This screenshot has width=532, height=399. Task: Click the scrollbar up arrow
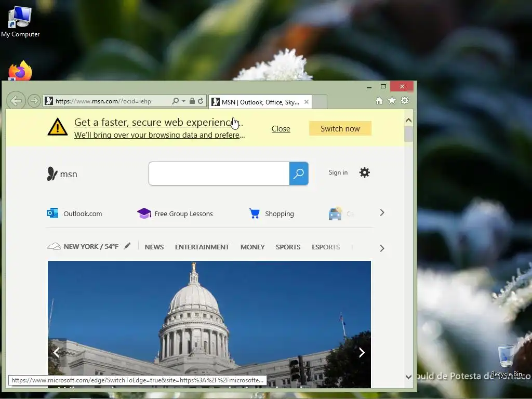coord(408,120)
